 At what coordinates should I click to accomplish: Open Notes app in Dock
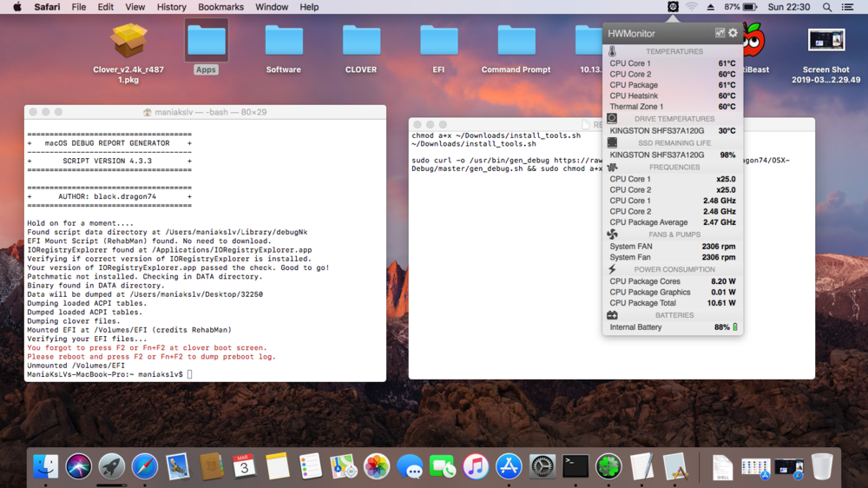pos(278,466)
